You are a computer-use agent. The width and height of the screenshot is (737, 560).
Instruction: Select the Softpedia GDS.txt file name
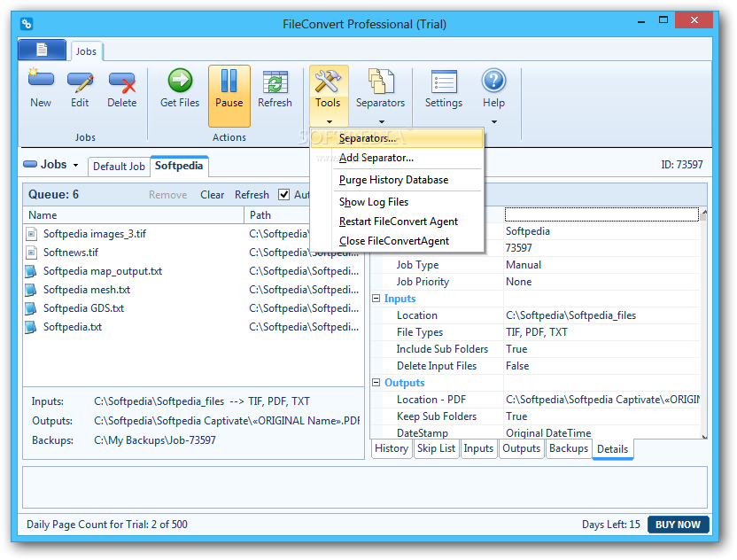point(83,308)
